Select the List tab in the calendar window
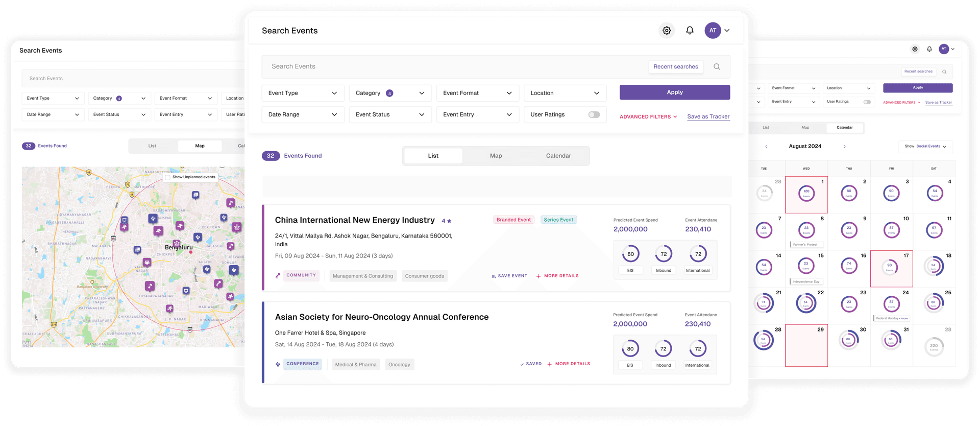This screenshot has height=426, width=980. [x=766, y=128]
